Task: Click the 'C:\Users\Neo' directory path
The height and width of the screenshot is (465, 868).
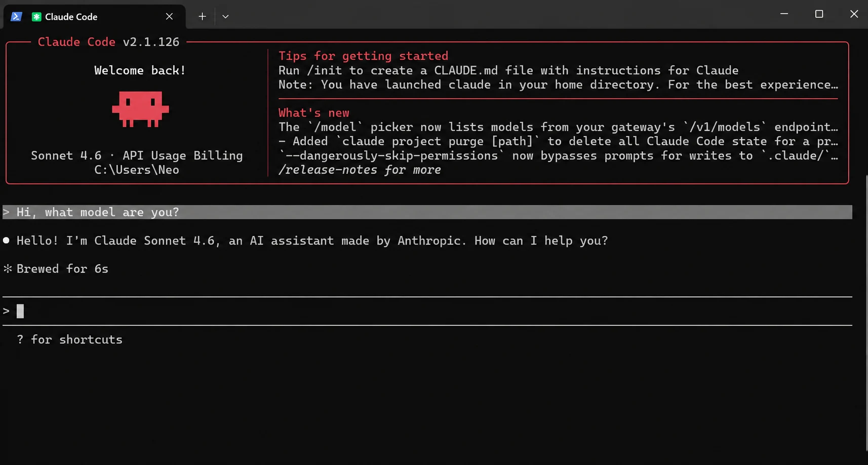Action: (137, 170)
